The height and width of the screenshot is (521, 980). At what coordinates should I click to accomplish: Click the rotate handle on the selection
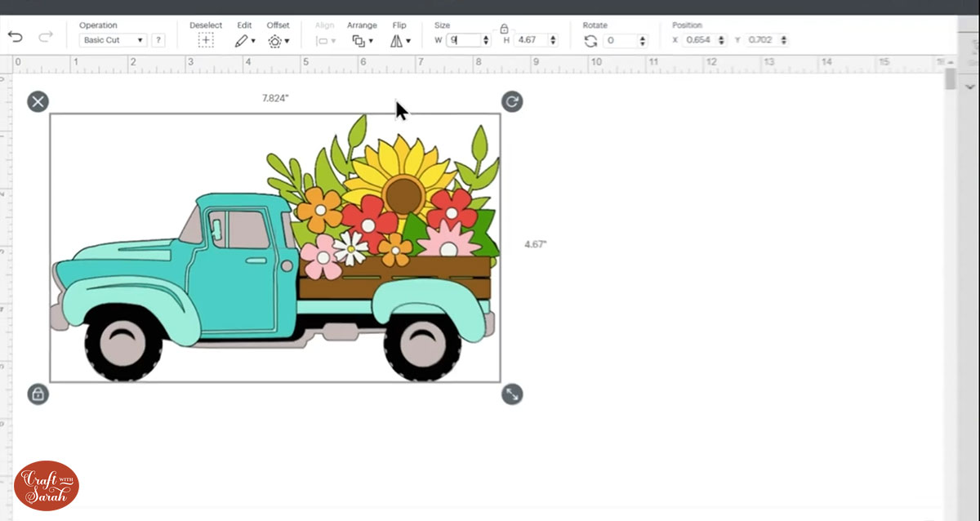coord(512,101)
